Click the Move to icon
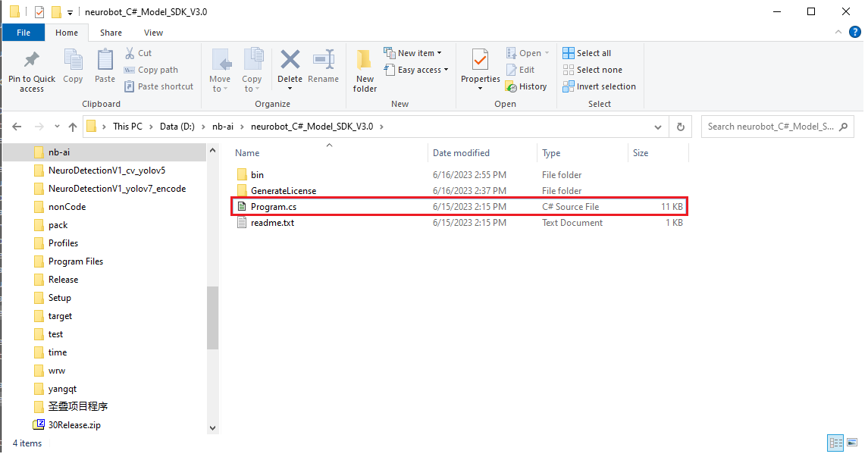868x457 pixels. point(221,60)
